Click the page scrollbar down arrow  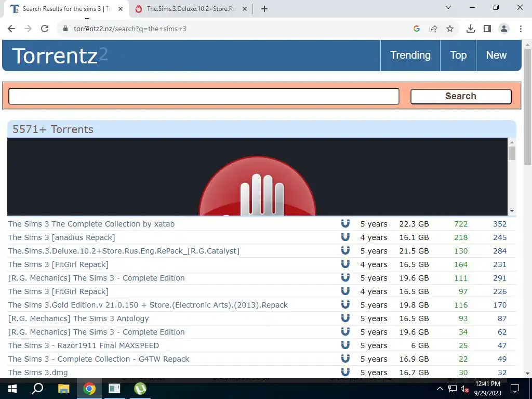[528, 374]
